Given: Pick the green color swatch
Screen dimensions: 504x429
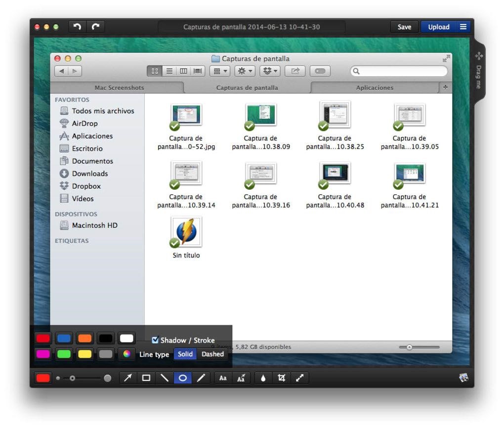Looking at the screenshot, I should pos(64,354).
